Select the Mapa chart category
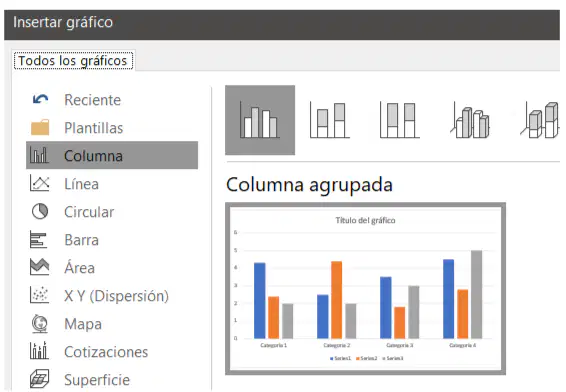Viewport: 566px width, 392px height. [x=112, y=324]
